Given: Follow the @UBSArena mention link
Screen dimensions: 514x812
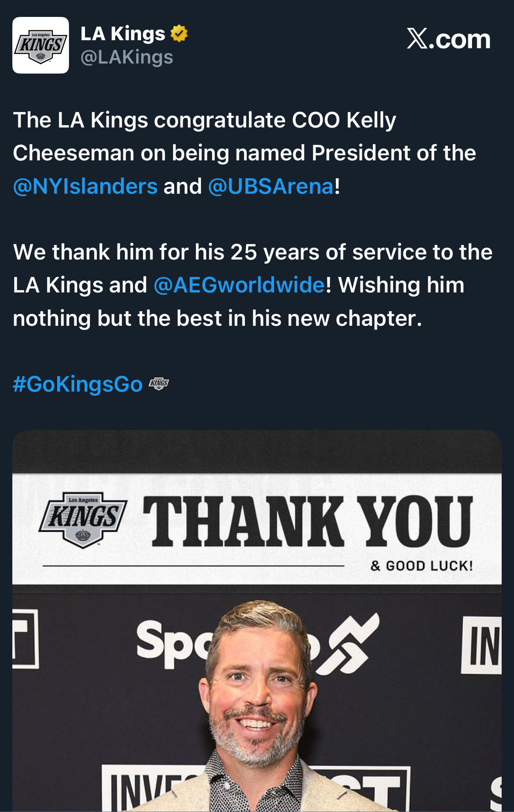Looking at the screenshot, I should [271, 186].
